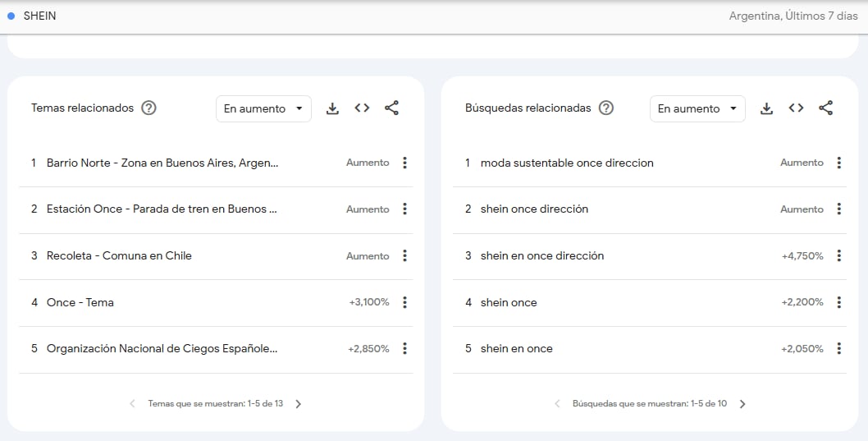Go to next page of Temas relacionados
Viewport: 868px width, 441px height.
click(x=299, y=404)
